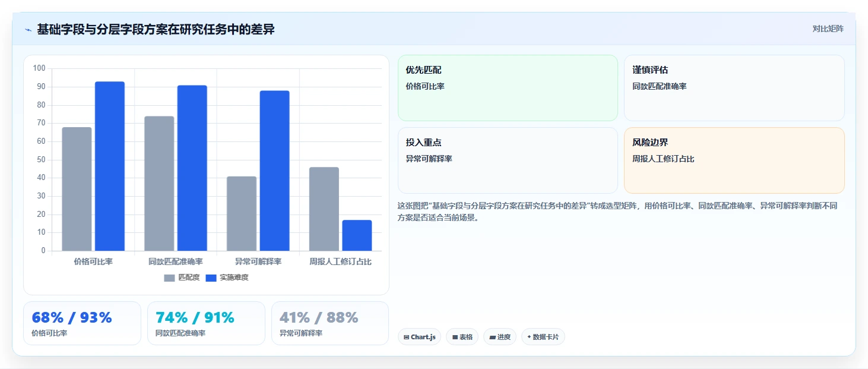This screenshot has width=868, height=369.
Task: Toggle the 实施难度 legend entry
Action: pos(227,277)
